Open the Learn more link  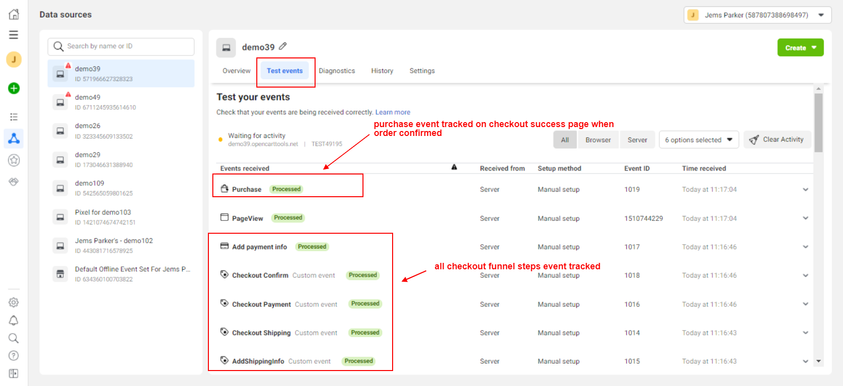click(392, 112)
